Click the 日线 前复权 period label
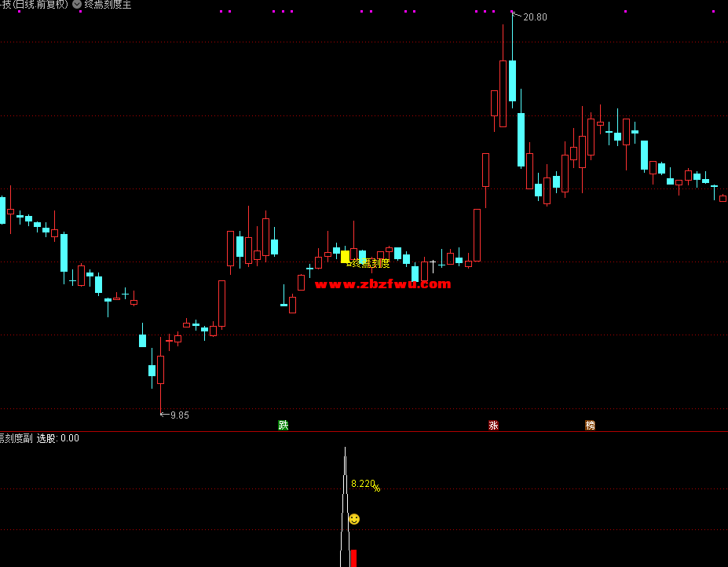The image size is (728, 567). pos(41,4)
